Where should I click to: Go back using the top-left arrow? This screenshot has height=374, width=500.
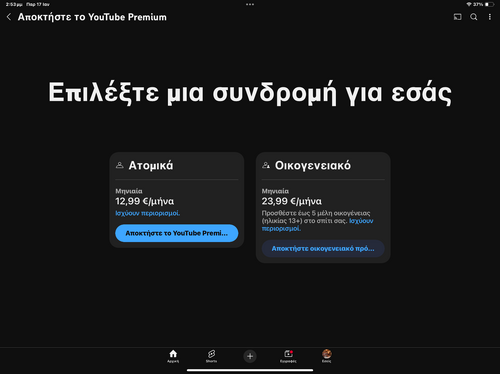[x=9, y=17]
